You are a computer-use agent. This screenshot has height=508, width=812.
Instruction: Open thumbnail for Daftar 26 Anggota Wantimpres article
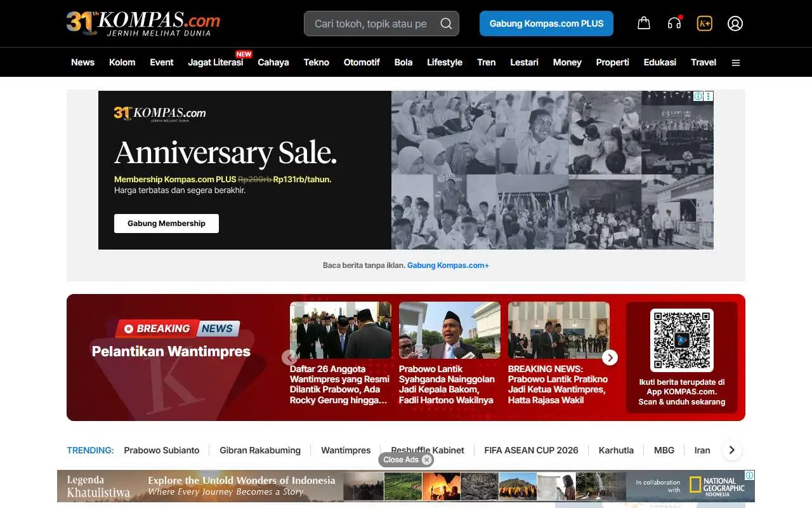341,330
